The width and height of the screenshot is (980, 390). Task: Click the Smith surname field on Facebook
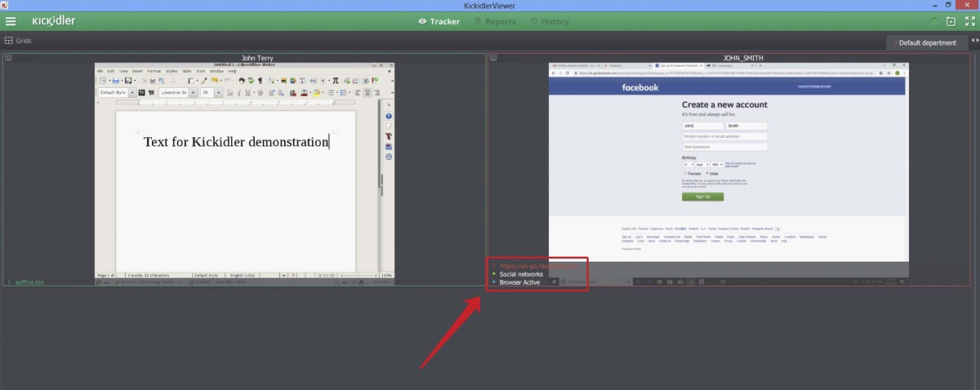click(x=746, y=126)
